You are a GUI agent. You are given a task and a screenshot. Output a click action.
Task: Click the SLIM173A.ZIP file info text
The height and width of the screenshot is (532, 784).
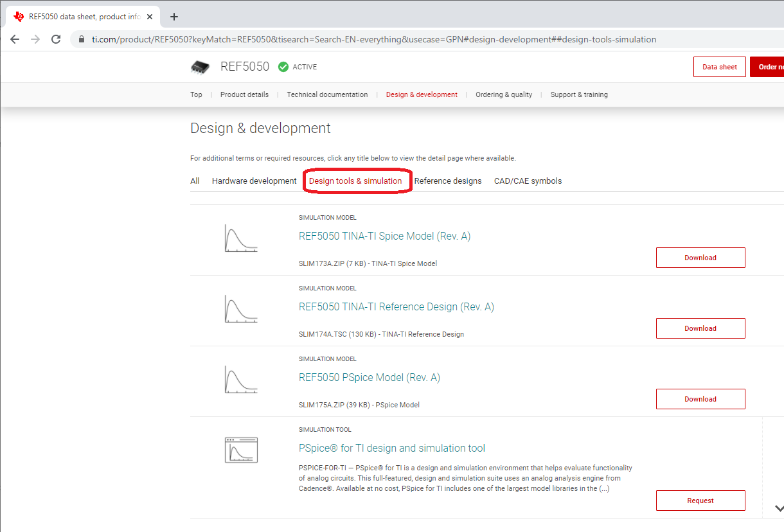pos(368,263)
